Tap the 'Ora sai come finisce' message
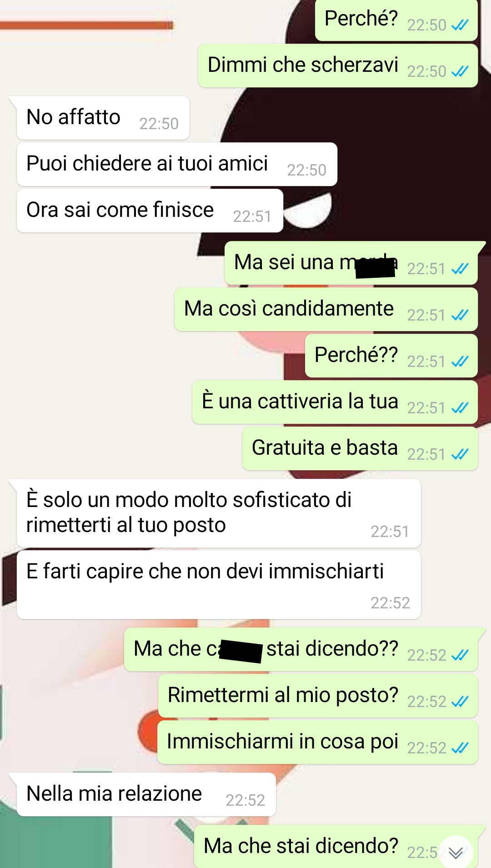The height and width of the screenshot is (868, 491). 150,211
